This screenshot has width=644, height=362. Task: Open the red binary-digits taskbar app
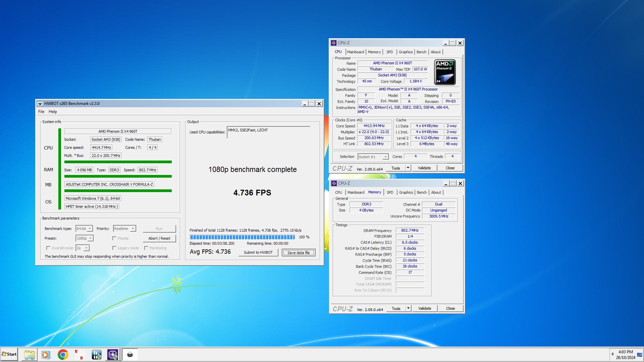click(x=79, y=355)
